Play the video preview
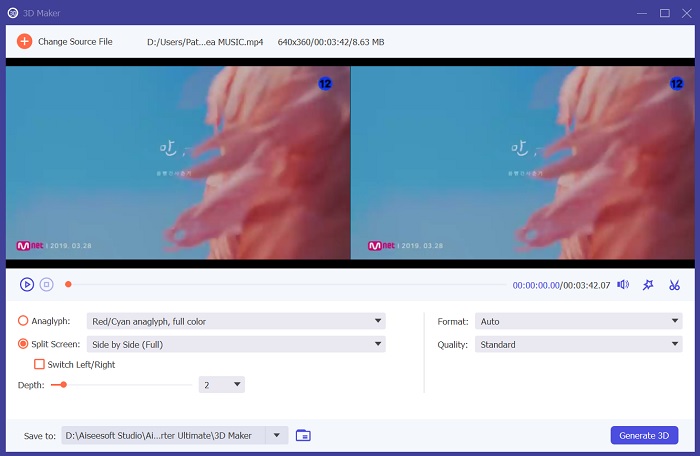This screenshot has height=456, width=700. pyautogui.click(x=27, y=284)
